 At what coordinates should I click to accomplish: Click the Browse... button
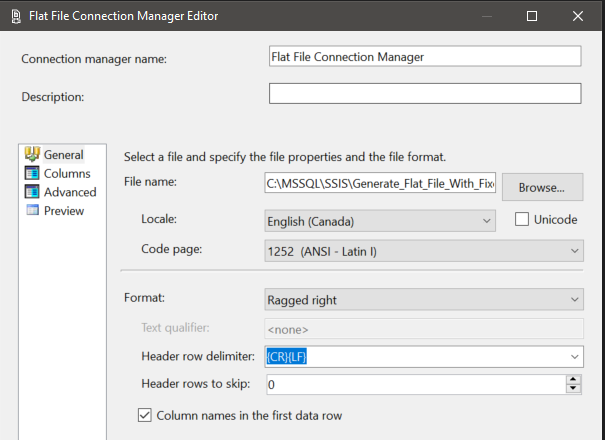(541, 186)
